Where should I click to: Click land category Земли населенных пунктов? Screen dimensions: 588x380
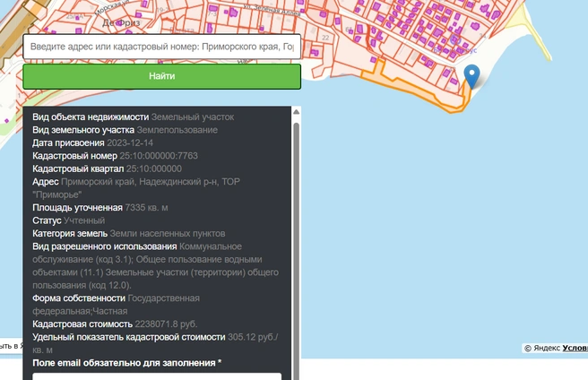(168, 233)
